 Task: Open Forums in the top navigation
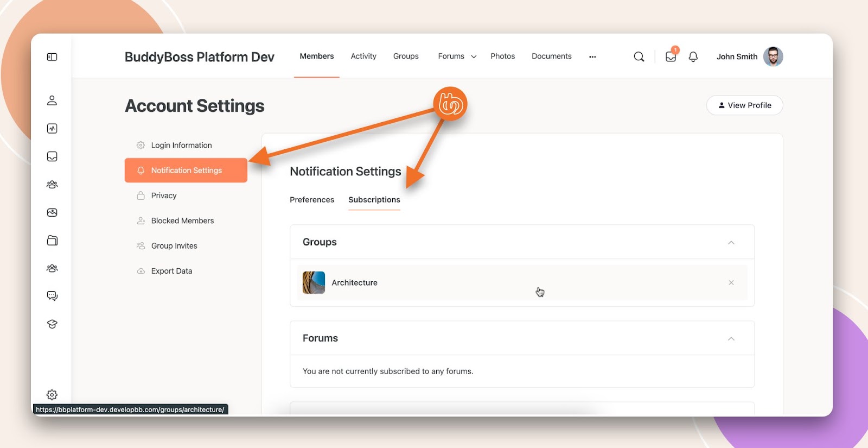coord(451,56)
